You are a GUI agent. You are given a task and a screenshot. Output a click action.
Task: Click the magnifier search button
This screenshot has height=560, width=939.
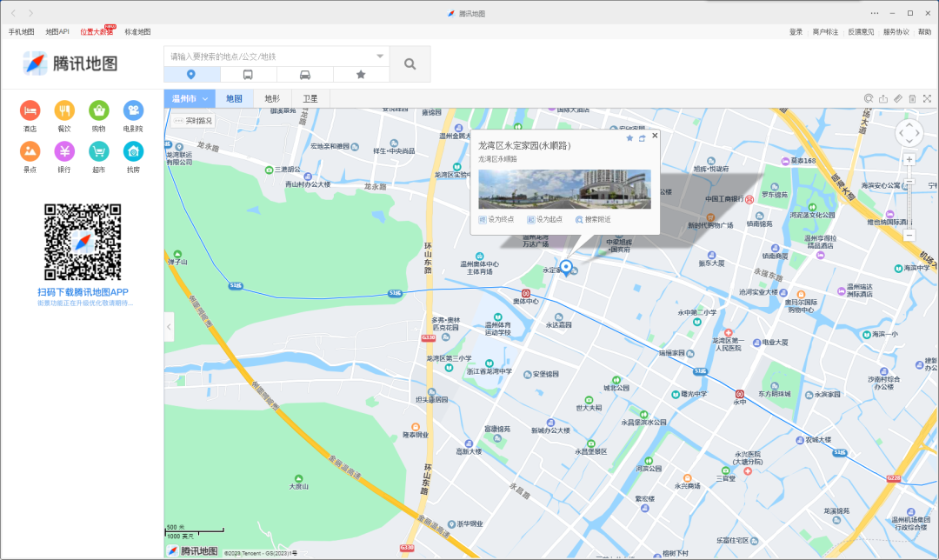pyautogui.click(x=410, y=64)
